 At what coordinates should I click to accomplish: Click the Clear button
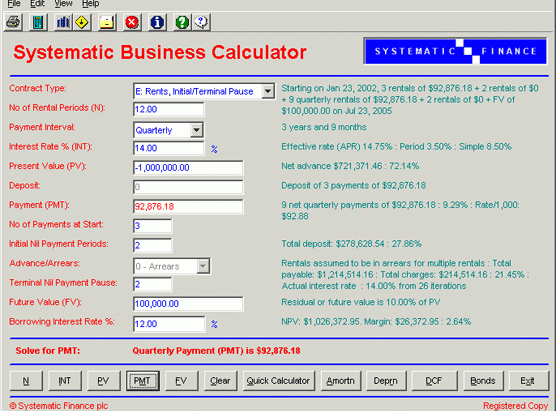tap(221, 381)
